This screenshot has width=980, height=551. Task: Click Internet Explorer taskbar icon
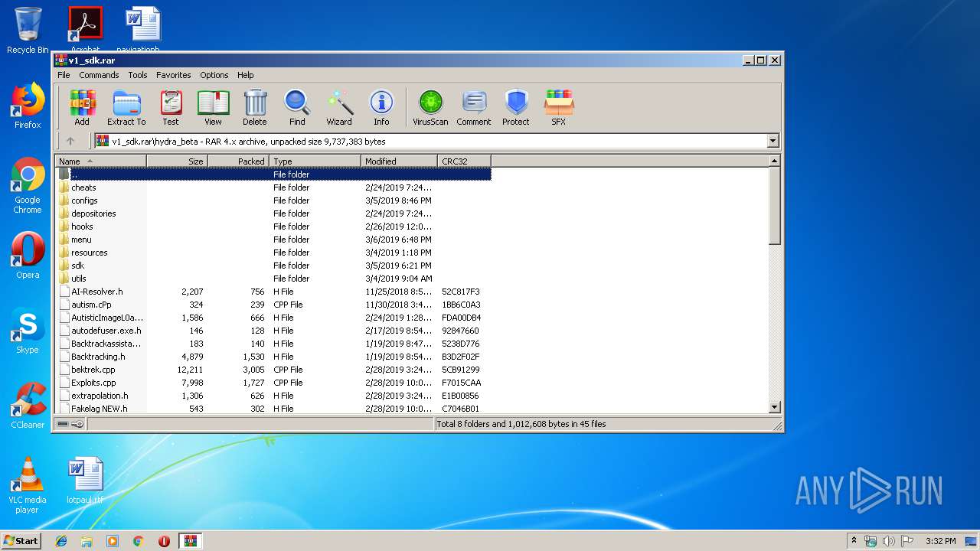(61, 541)
